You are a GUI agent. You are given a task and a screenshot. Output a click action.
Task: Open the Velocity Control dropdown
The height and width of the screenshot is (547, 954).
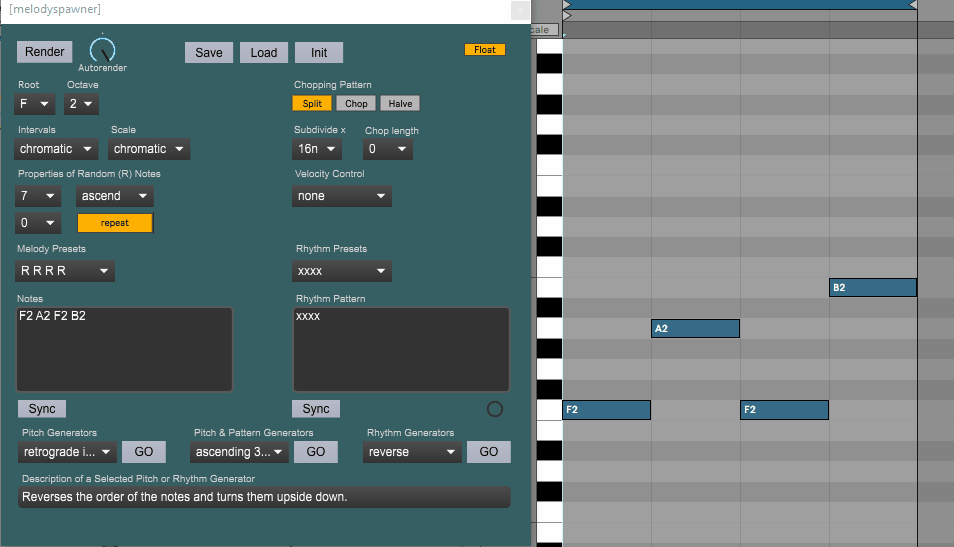coord(341,196)
